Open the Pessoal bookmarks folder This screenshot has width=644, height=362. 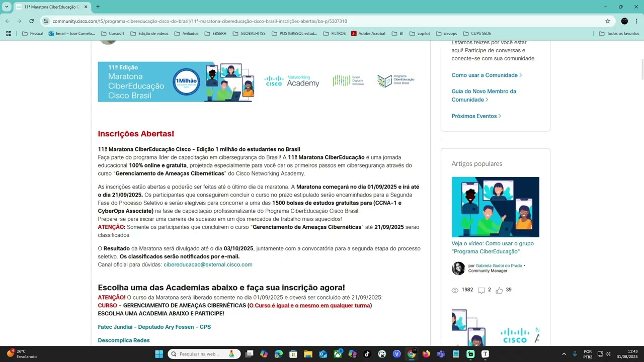[33, 34]
